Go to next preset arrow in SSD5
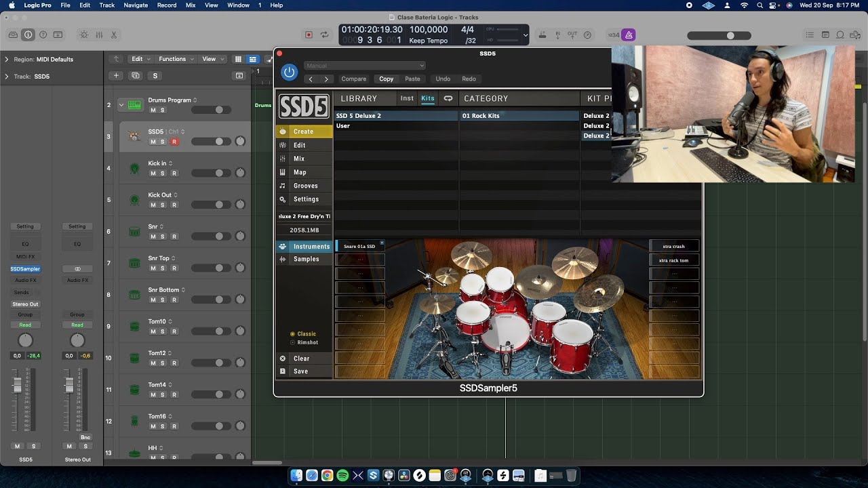This screenshot has height=488, width=868. (x=326, y=79)
